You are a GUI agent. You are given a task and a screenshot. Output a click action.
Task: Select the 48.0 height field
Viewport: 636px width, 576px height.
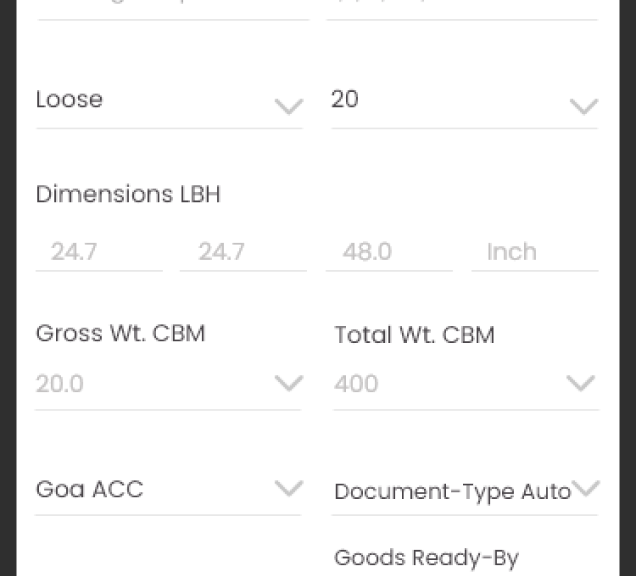point(389,252)
